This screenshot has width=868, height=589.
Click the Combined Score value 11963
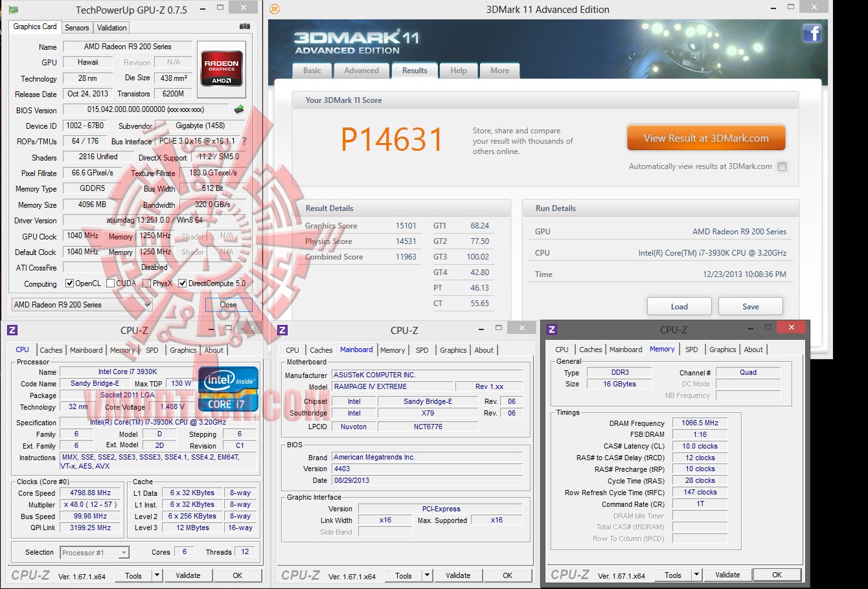[x=406, y=257]
